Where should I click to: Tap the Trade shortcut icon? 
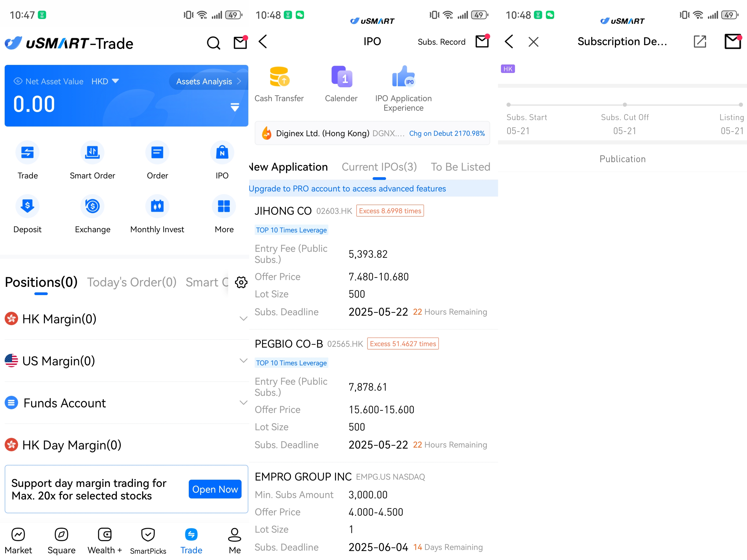click(x=27, y=160)
